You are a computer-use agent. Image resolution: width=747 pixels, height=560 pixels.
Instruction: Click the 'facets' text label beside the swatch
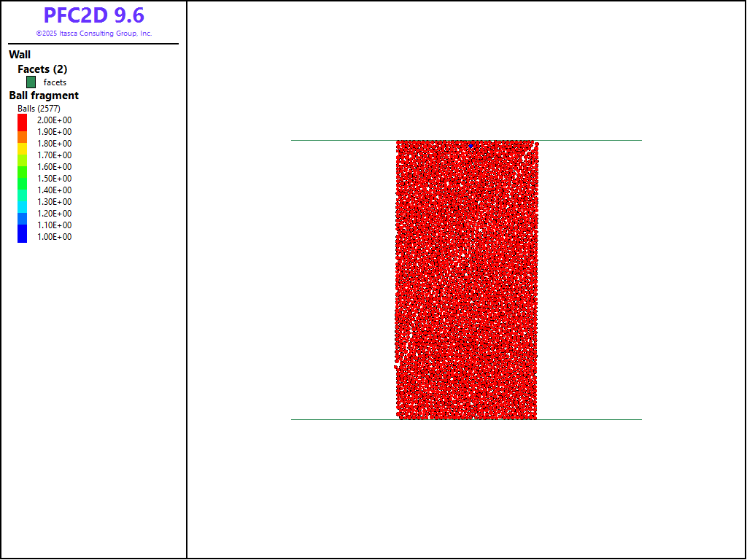tap(55, 82)
